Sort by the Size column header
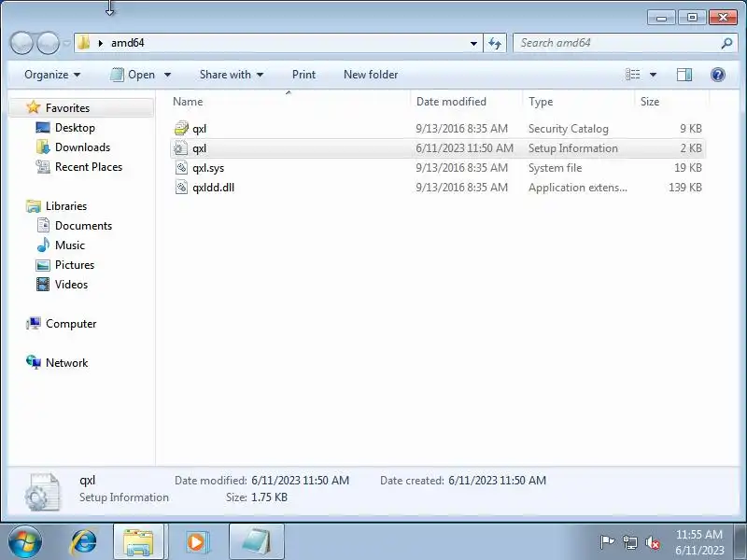This screenshot has width=747, height=560. (671, 102)
